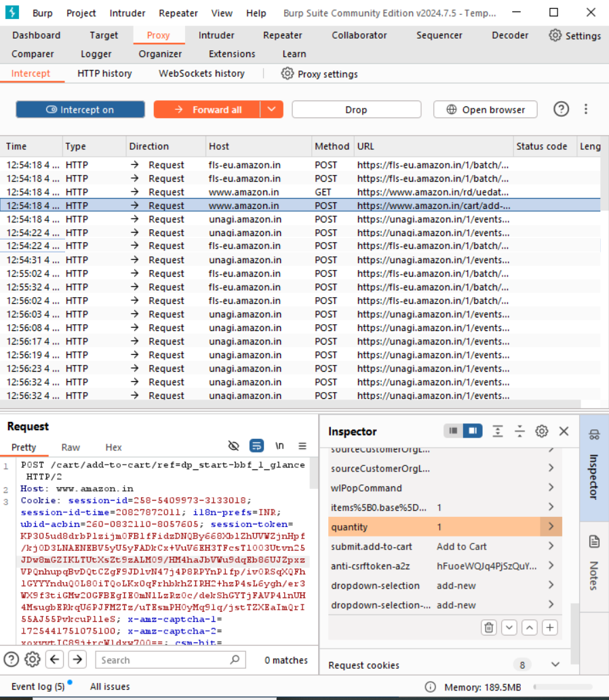Viewport: 609px width, 700px height.
Task: Click the Inspector vertical scrollbar
Action: click(x=574, y=634)
